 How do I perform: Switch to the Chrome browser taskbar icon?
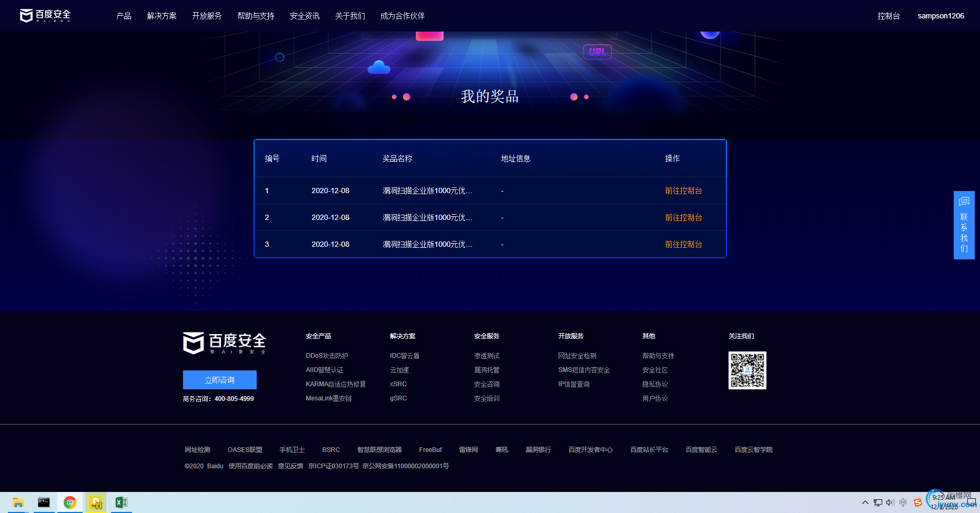pyautogui.click(x=69, y=502)
